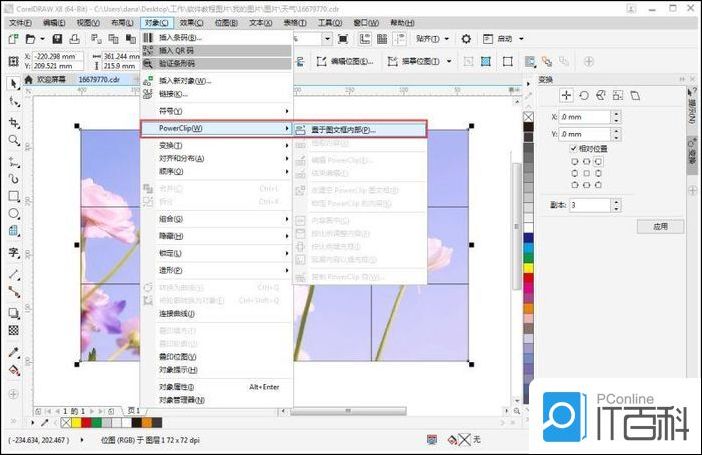The image size is (702, 455).
Task: Toggle the 相对位置 relative position checkbox
Action: (x=573, y=148)
